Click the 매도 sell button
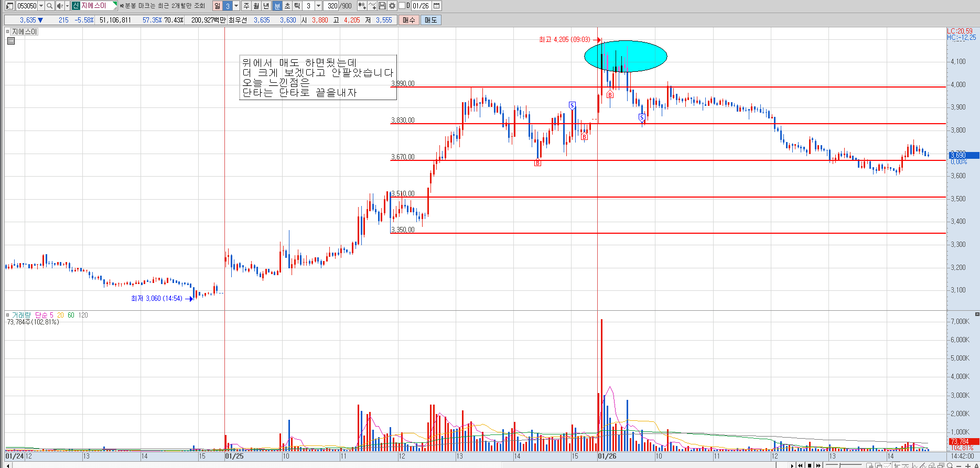Viewport: 980px width, 468px height. click(430, 20)
